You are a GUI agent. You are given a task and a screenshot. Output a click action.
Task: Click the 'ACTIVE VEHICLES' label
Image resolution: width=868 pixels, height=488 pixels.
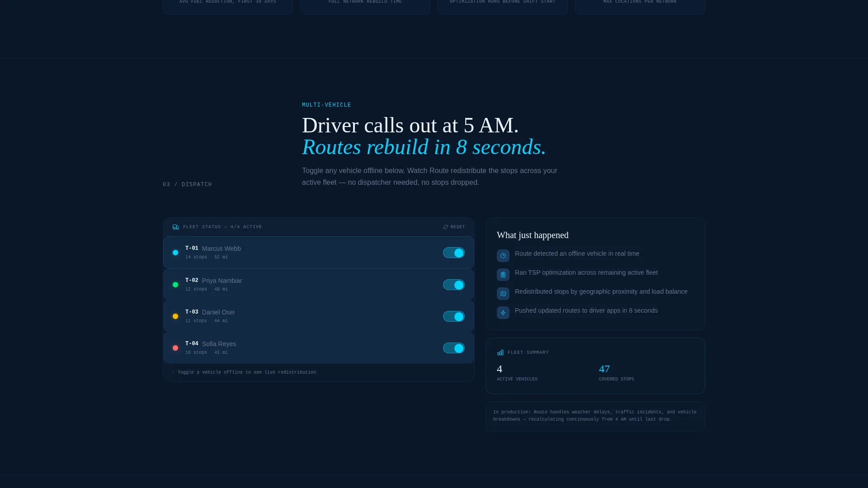(x=517, y=379)
